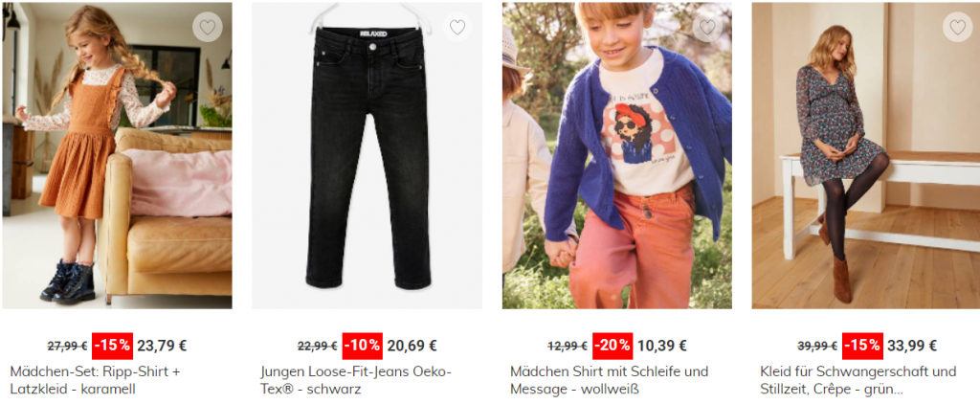View the pregnancy dress product image
The height and width of the screenshot is (404, 980).
coord(865,156)
